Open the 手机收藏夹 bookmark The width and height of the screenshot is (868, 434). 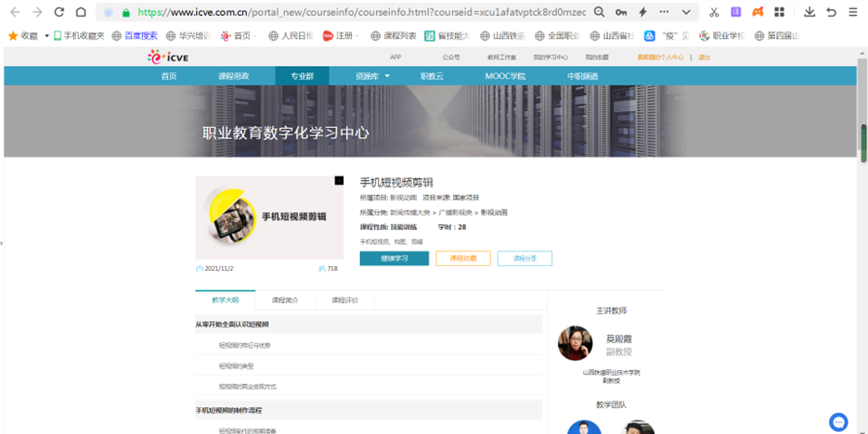click(x=79, y=36)
